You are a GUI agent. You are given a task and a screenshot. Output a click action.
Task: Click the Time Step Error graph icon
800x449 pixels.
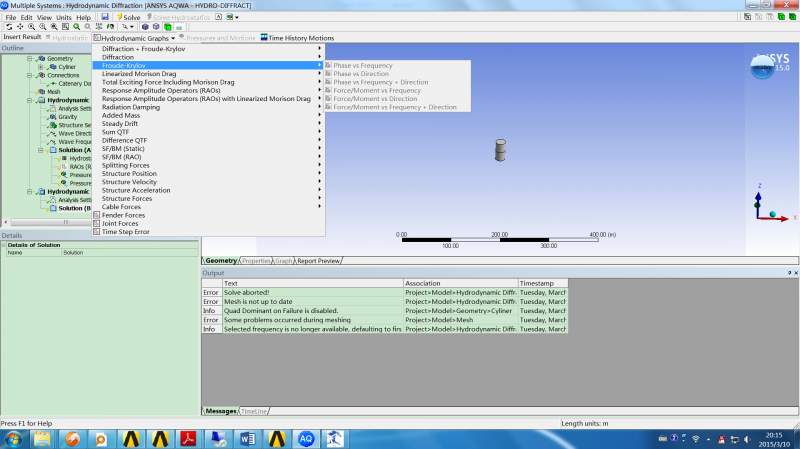(96, 232)
